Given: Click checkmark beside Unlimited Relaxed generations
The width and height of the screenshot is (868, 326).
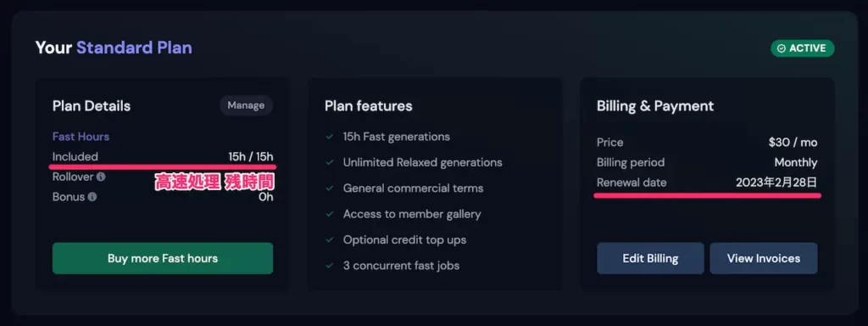Looking at the screenshot, I should 330,162.
